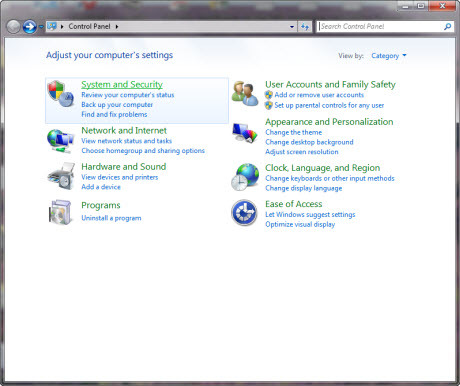Click shield icon beside Add or remove user accounts
The image size is (460, 386).
[x=269, y=95]
